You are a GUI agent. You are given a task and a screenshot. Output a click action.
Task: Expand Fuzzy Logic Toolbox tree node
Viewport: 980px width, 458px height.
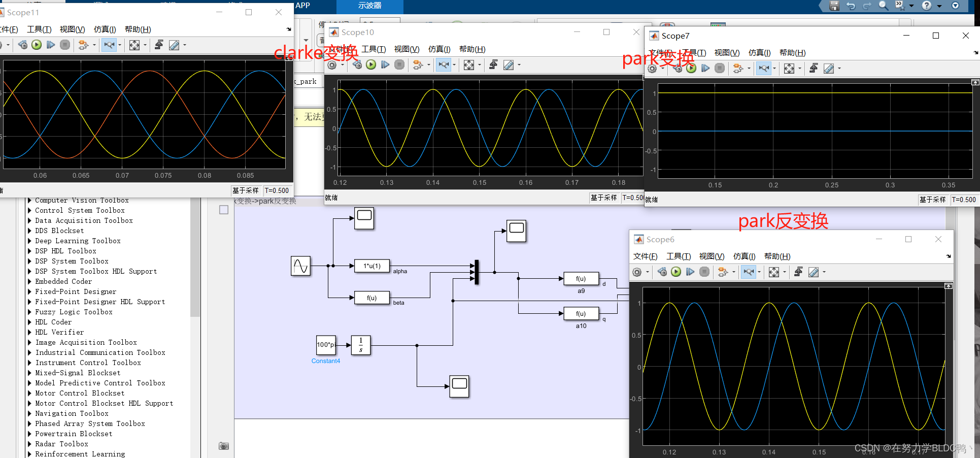click(x=29, y=312)
